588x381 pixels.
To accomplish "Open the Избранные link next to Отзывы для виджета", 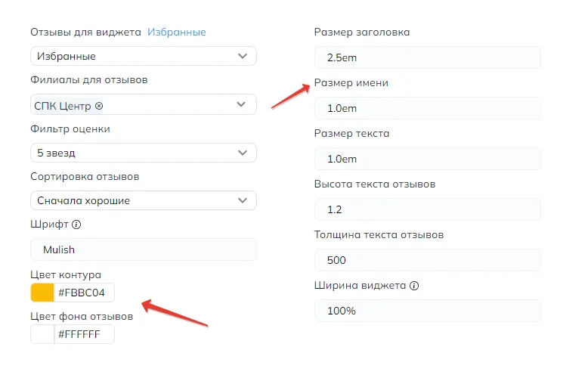I will (x=176, y=33).
